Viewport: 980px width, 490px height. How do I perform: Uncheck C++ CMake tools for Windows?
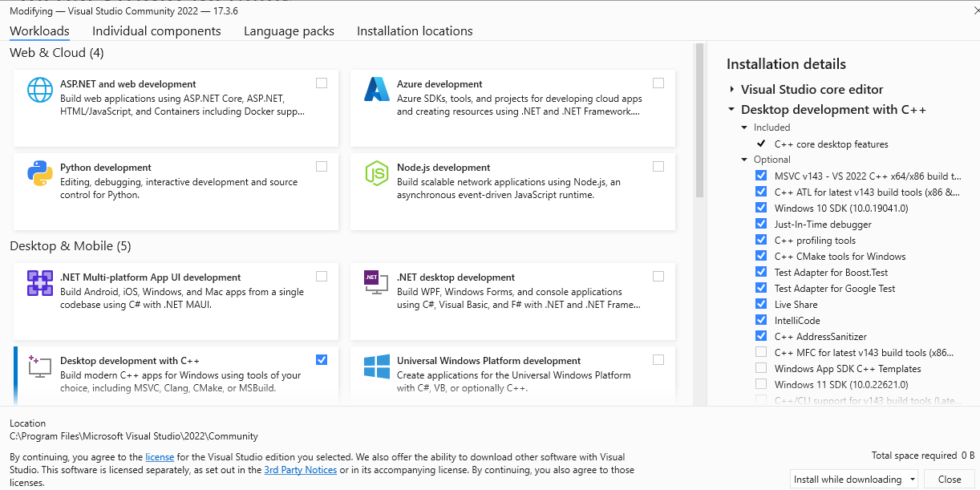click(761, 256)
